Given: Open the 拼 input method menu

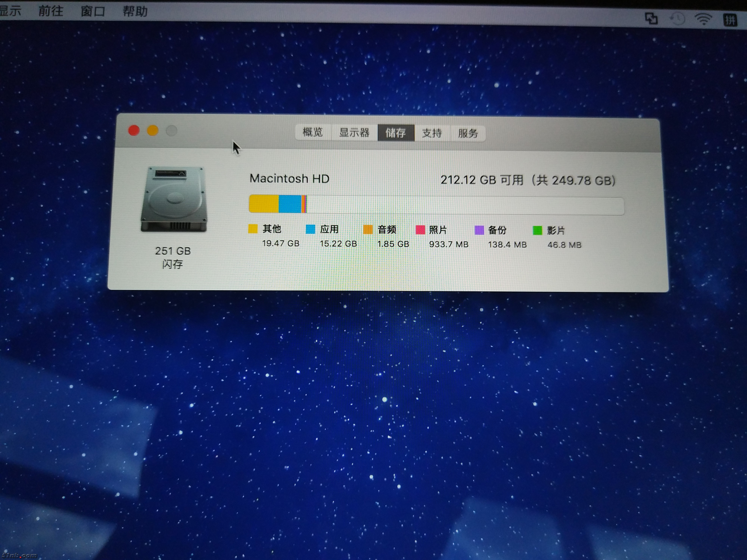Looking at the screenshot, I should tap(730, 20).
